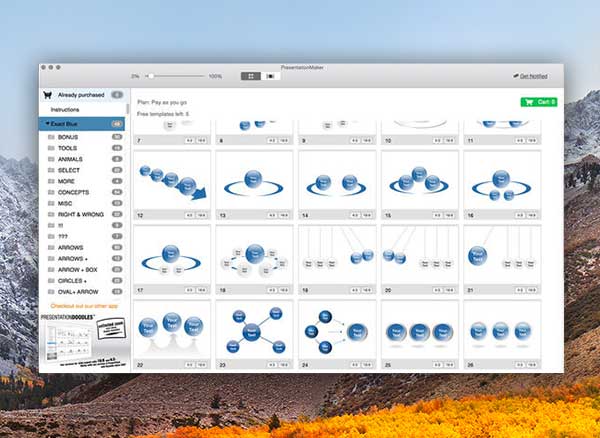Select template 14 two spheres on ring

pyautogui.click(x=337, y=181)
